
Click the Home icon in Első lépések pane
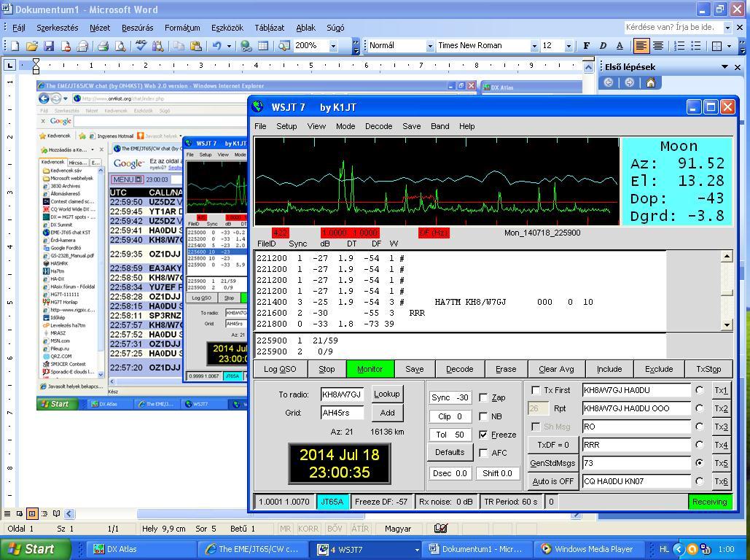coord(650,82)
